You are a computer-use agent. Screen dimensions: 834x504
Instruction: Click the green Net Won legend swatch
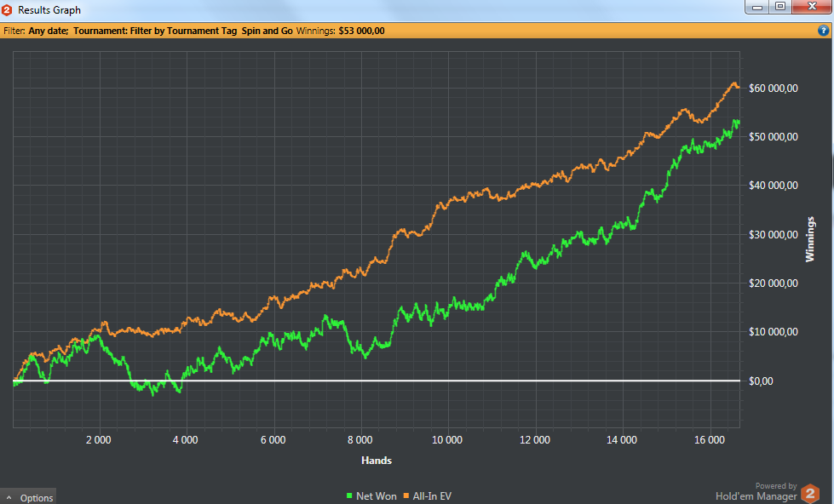[x=349, y=496]
